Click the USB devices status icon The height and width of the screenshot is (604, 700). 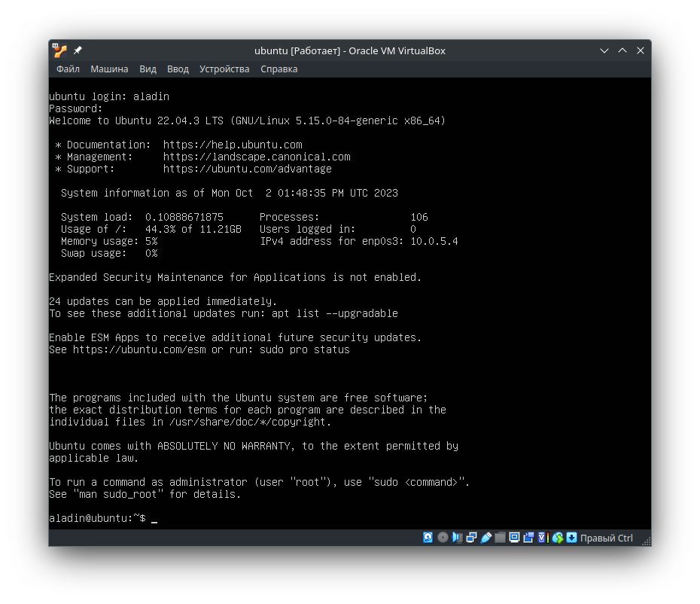pyautogui.click(x=485, y=538)
